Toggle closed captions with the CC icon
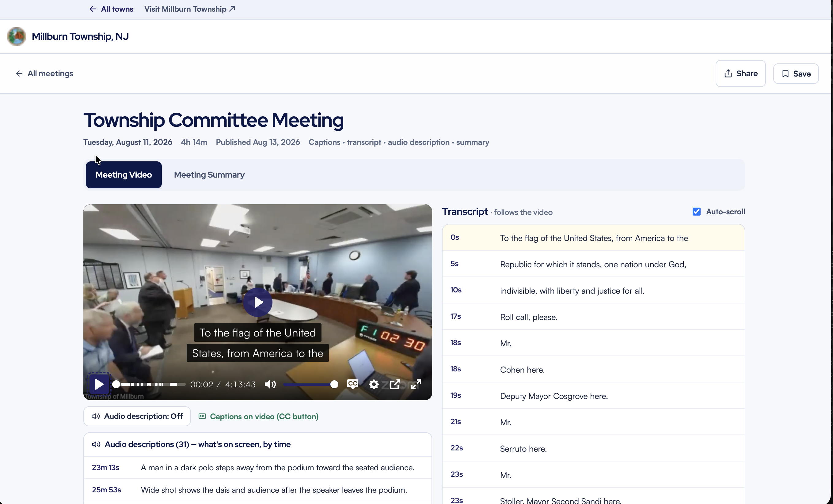Viewport: 833px width, 504px height. [353, 384]
